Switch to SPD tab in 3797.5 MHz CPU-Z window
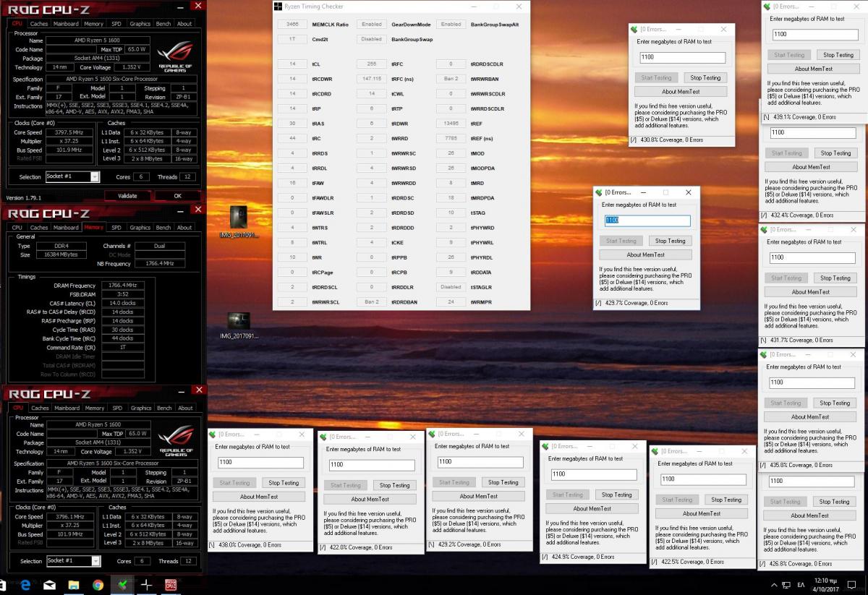 click(116, 24)
